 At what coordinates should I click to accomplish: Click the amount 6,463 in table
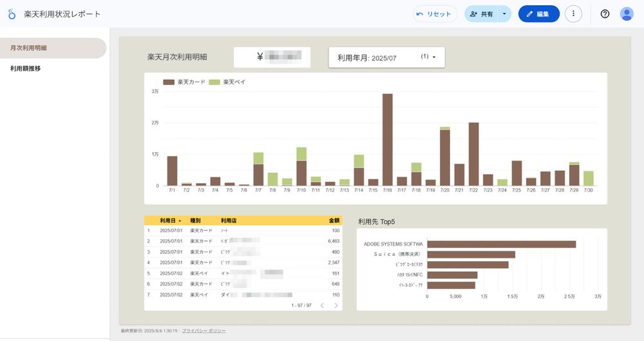click(x=334, y=241)
